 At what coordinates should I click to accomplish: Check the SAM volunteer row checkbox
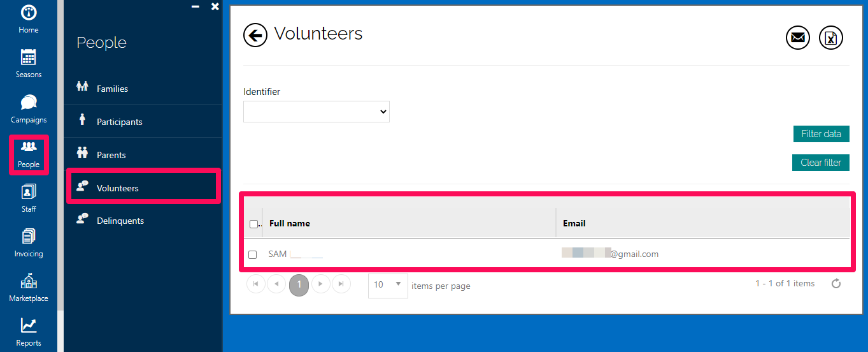pyautogui.click(x=253, y=254)
